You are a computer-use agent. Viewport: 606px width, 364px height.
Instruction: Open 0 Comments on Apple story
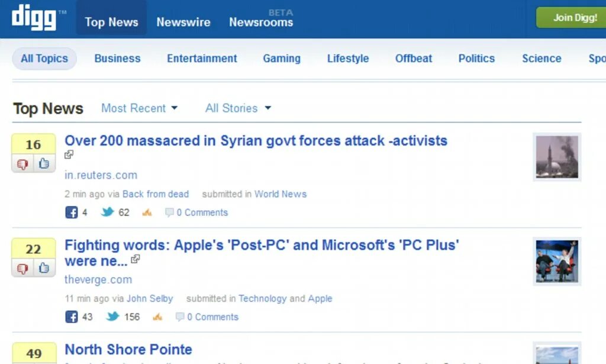click(x=212, y=317)
